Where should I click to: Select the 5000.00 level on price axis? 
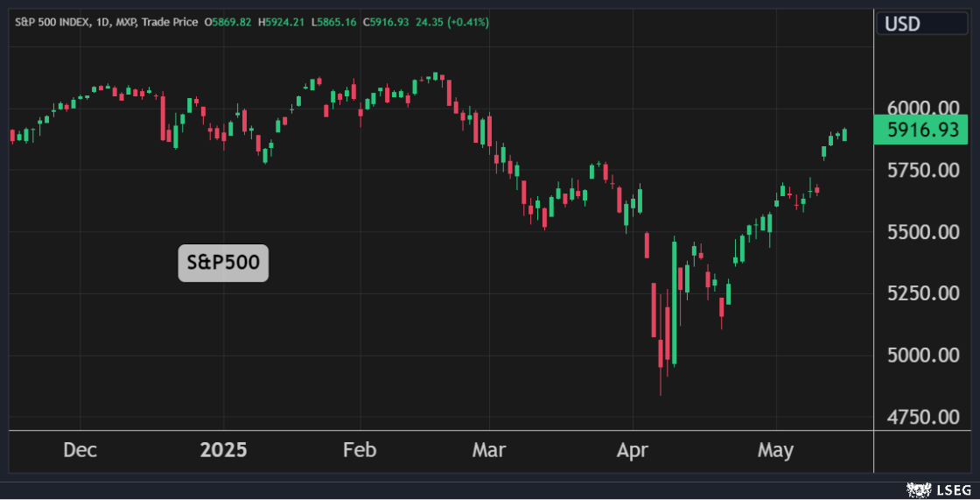click(922, 355)
